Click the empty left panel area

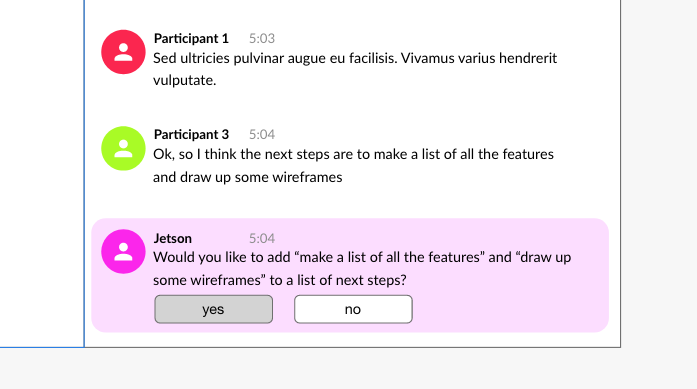click(41, 173)
